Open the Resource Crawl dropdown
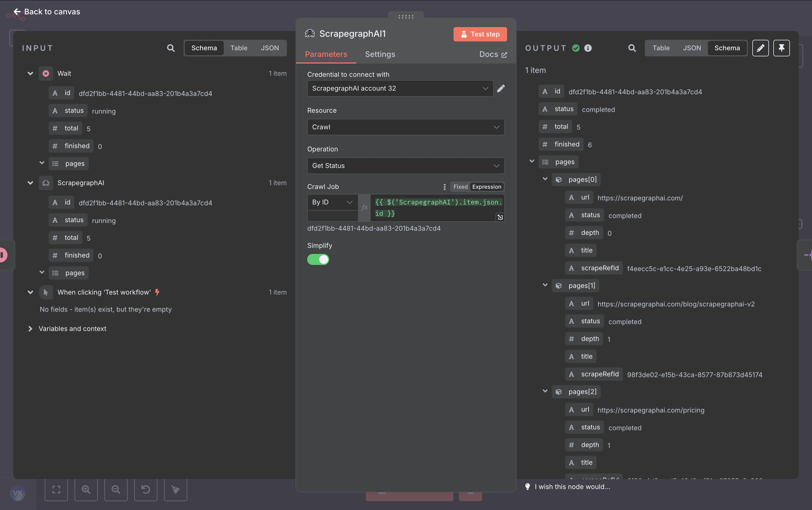Screen dimensions: 812x510 406,127
